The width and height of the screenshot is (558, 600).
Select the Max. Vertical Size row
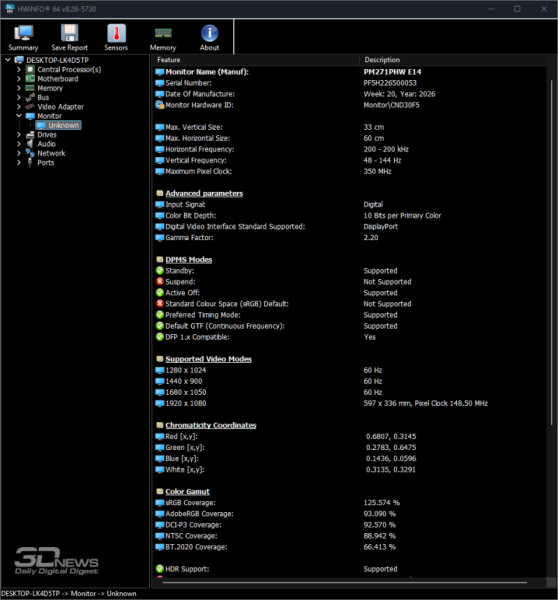[x=350, y=127]
